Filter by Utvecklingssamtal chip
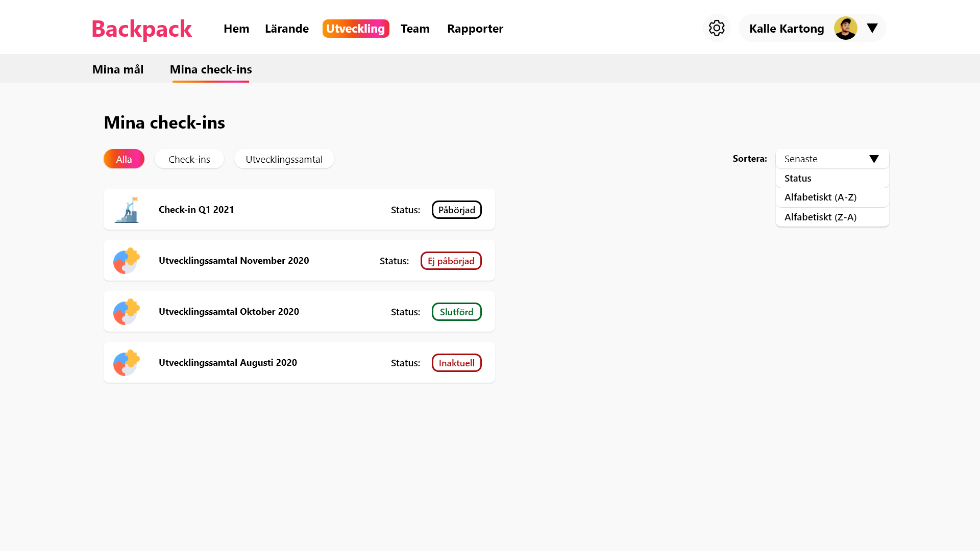This screenshot has height=551, width=980. [284, 159]
